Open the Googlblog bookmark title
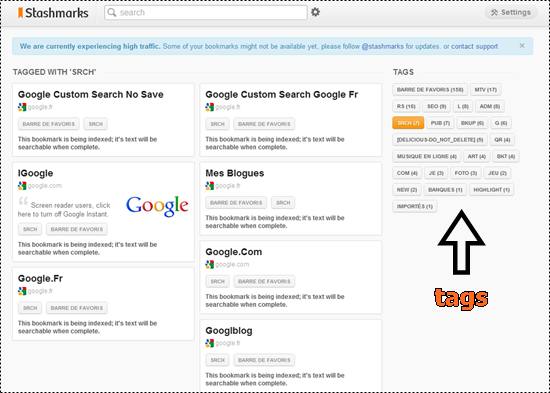The width and height of the screenshot is (550, 393). pyautogui.click(x=229, y=331)
